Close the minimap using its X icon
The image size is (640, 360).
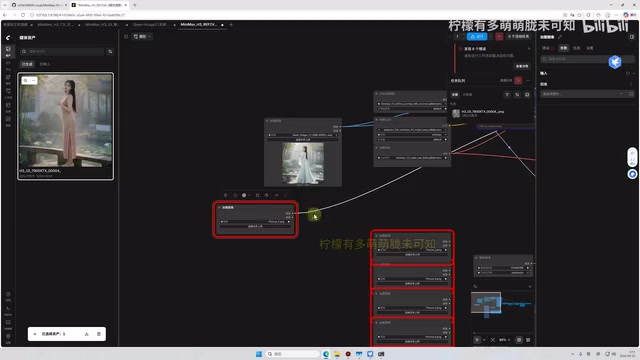[x=530, y=287]
